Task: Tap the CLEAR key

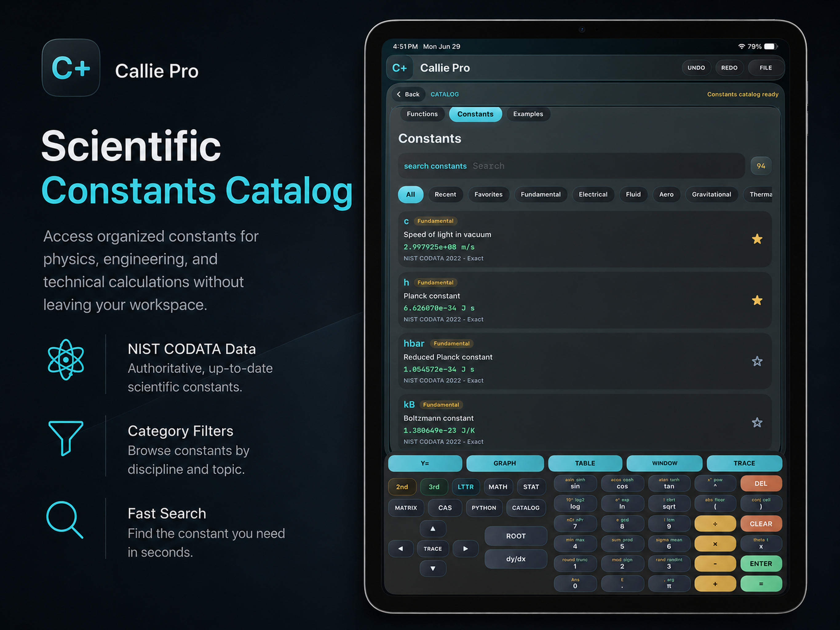Action: (761, 524)
